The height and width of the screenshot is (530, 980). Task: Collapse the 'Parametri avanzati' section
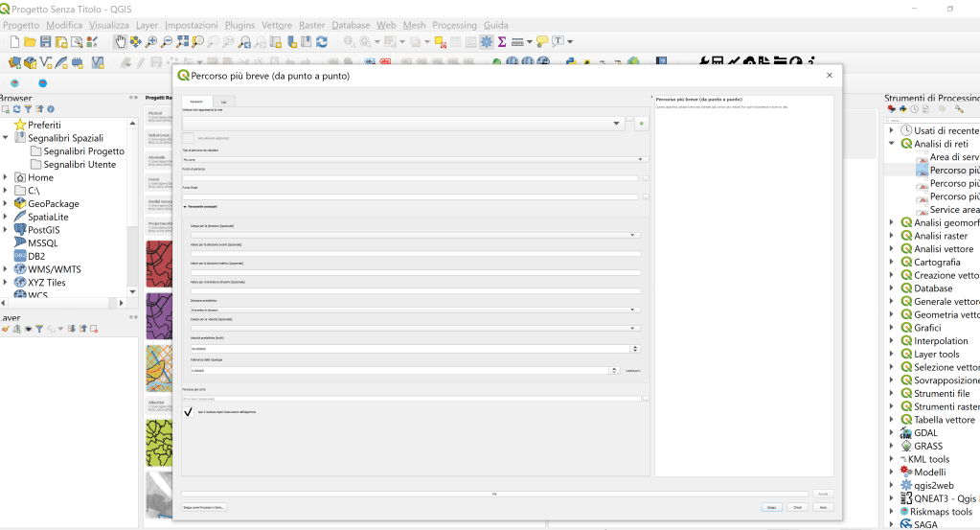pos(186,207)
